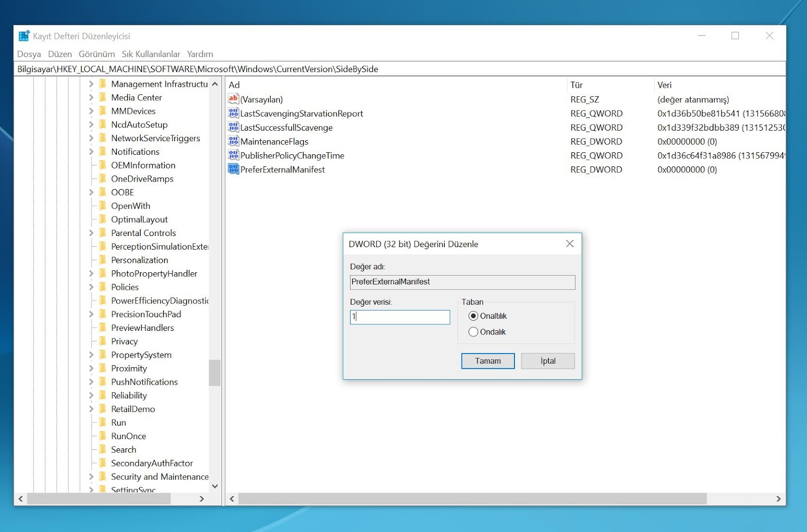
Task: Click the Notifications folder icon
Action: pos(103,151)
